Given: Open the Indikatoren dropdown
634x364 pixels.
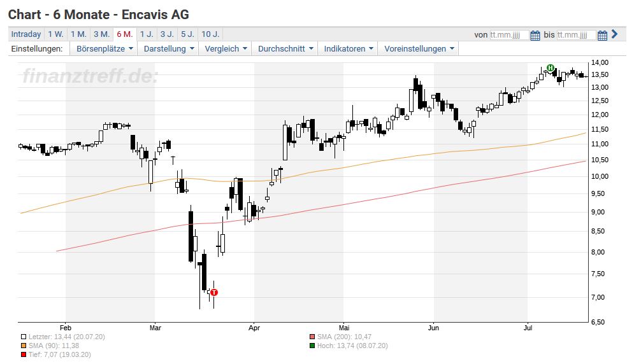Looking at the screenshot, I should click(x=348, y=48).
